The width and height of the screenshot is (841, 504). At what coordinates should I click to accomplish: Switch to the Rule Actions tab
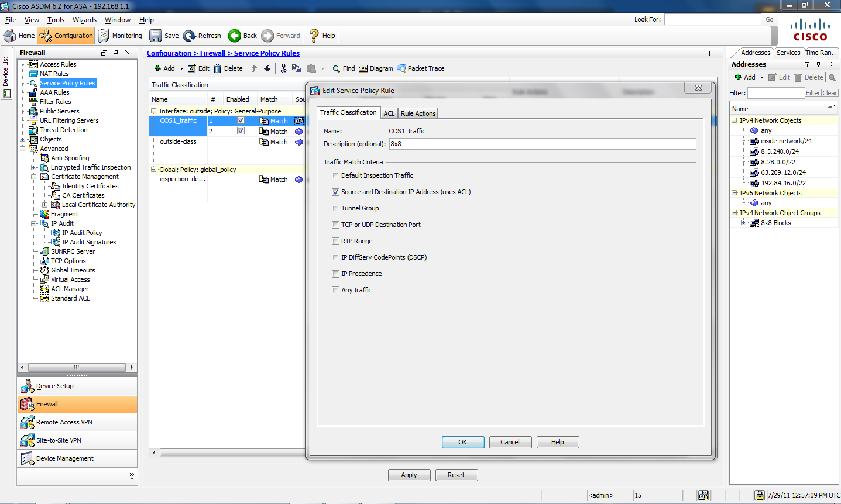[418, 113]
